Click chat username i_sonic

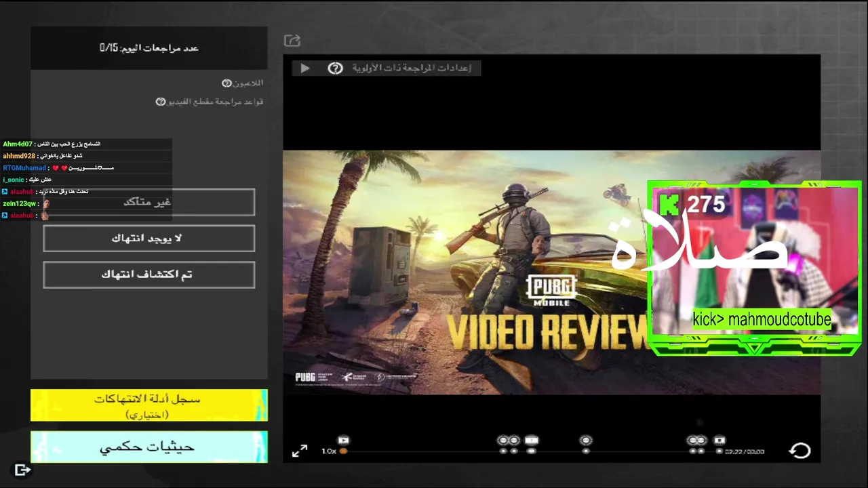(13, 180)
